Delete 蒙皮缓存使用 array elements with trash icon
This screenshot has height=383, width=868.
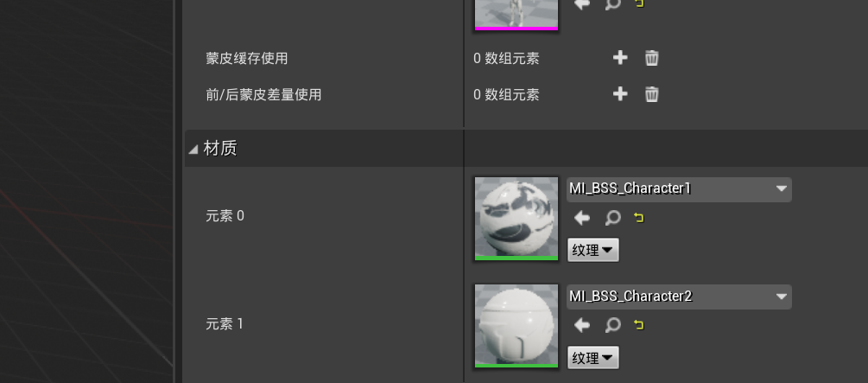click(x=651, y=58)
